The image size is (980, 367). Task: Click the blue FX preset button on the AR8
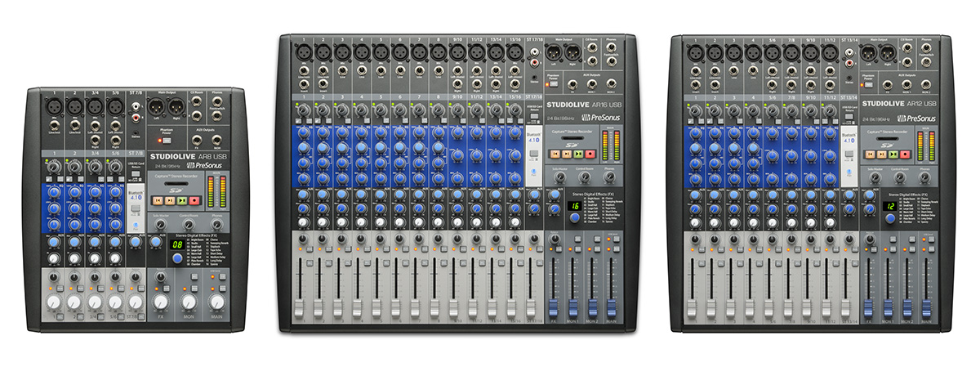tap(177, 259)
